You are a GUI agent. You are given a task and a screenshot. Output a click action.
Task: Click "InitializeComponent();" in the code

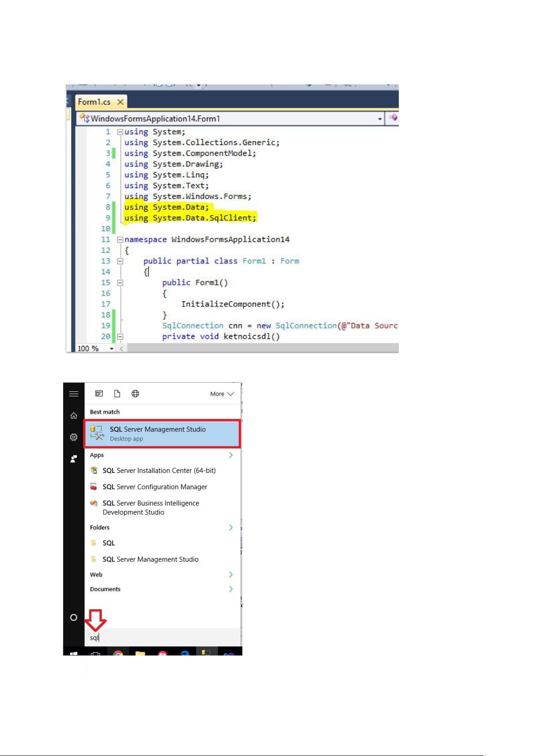click(232, 304)
